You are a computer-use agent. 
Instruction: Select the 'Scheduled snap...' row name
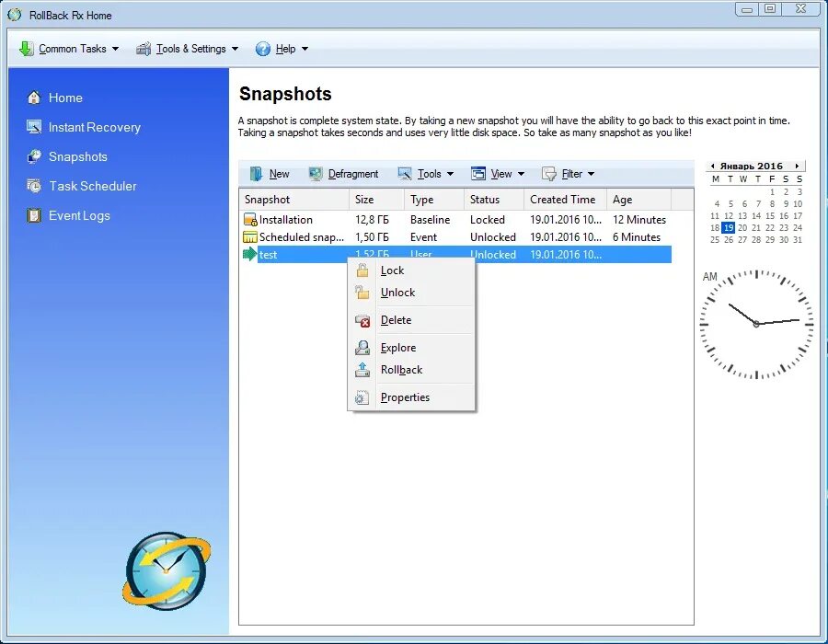tap(302, 237)
